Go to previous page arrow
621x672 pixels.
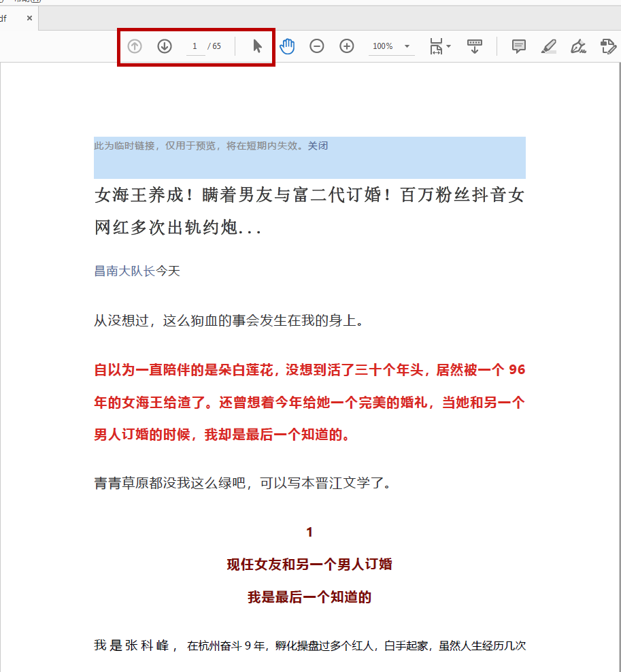pos(135,46)
